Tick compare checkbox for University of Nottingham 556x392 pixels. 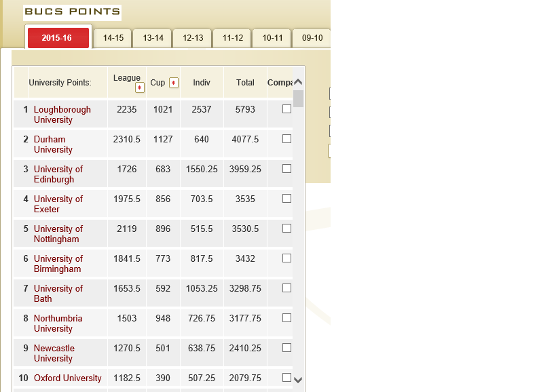point(287,229)
